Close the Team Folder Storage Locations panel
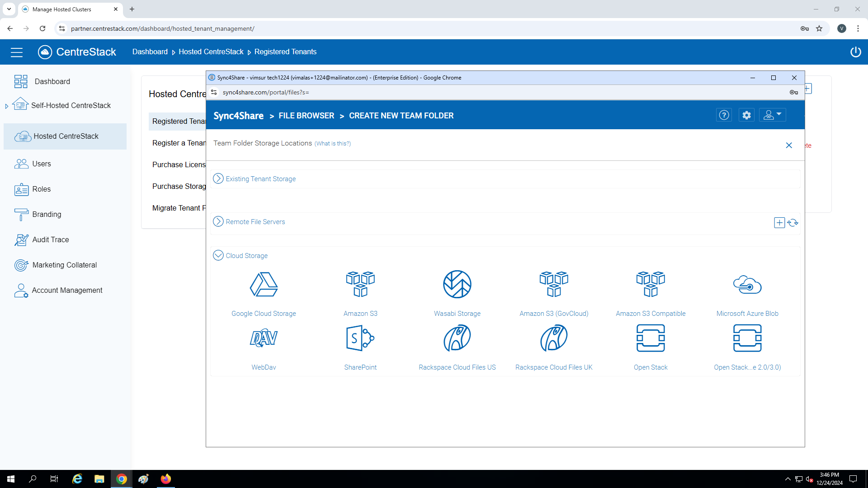The image size is (868, 488). pos(789,145)
